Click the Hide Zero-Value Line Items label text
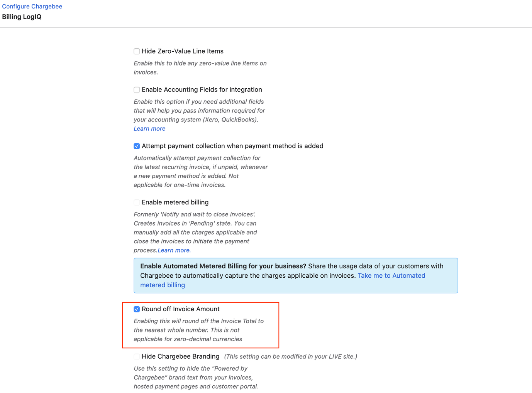This screenshot has width=532, height=393. pos(182,51)
